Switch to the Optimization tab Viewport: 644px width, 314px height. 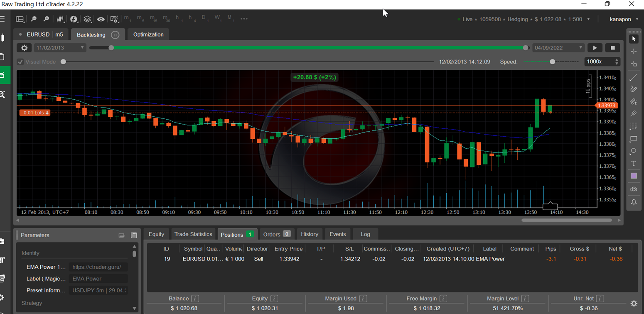[148, 34]
